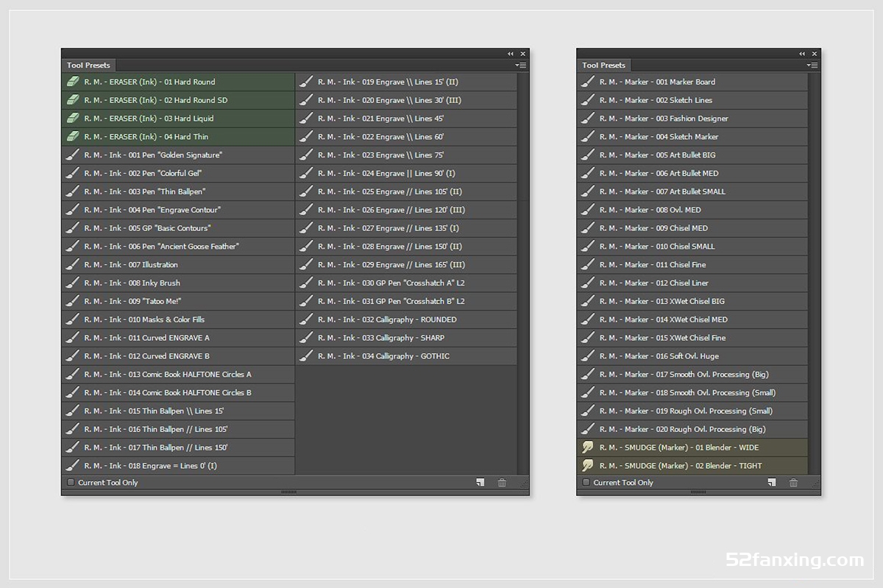Select Marker 014 XWet Chisel MED preset
Screen dimensions: 883x588
(692, 319)
